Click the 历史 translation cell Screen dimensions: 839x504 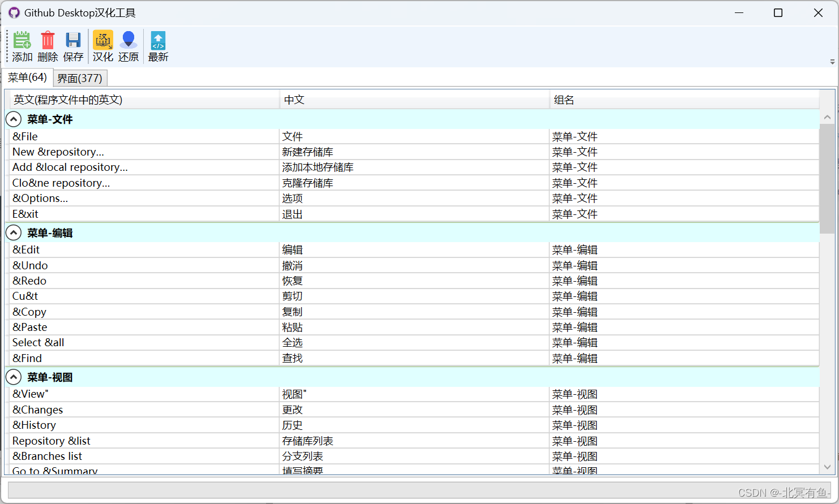[415, 425]
